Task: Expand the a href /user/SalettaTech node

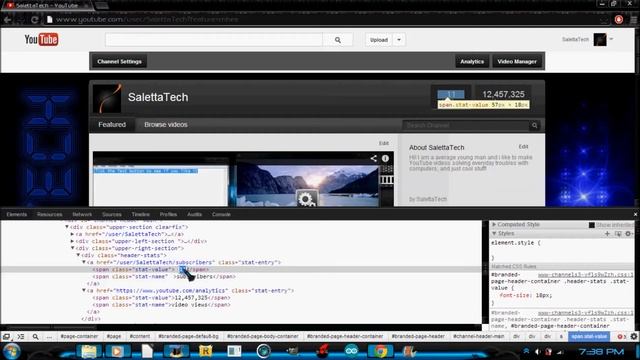Action: (72, 234)
